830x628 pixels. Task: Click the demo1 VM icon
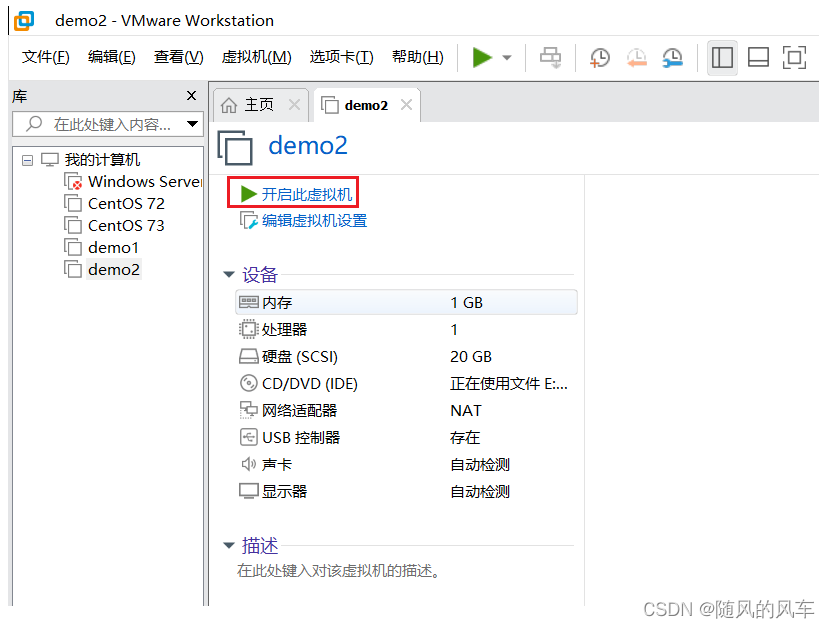coord(73,248)
